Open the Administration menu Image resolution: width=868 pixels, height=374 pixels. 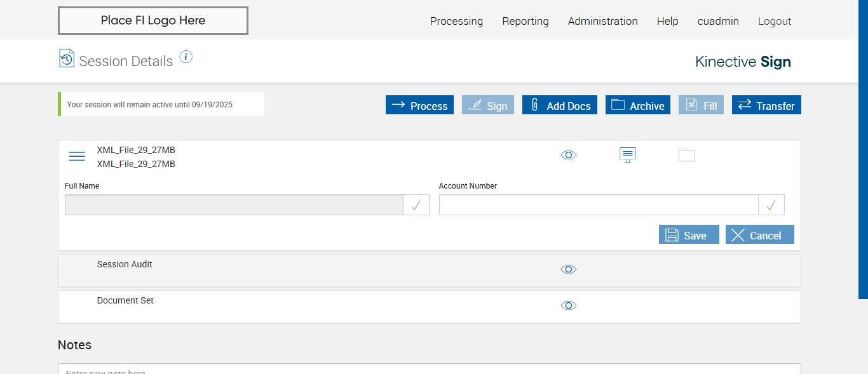tap(603, 21)
